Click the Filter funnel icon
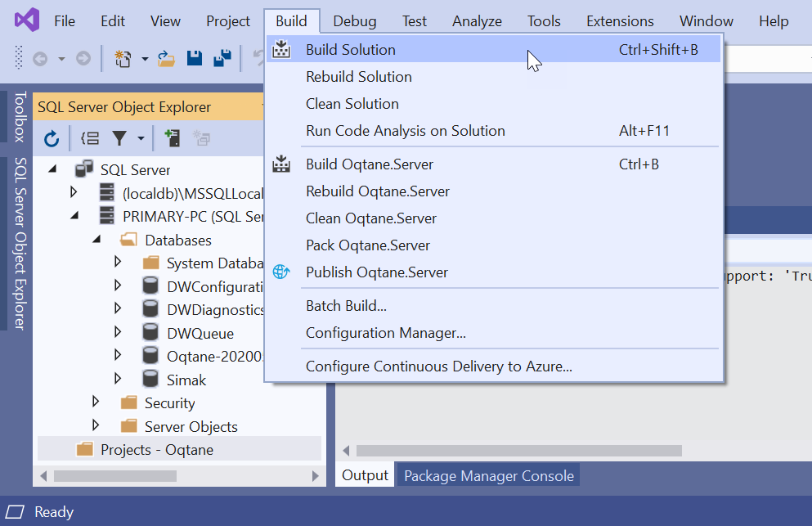 (x=119, y=138)
